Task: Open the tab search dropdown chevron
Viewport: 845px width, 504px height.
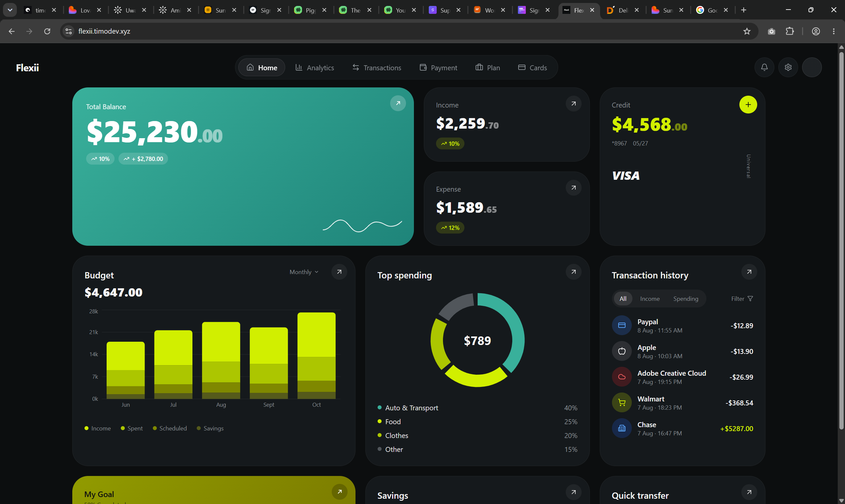Action: tap(10, 10)
